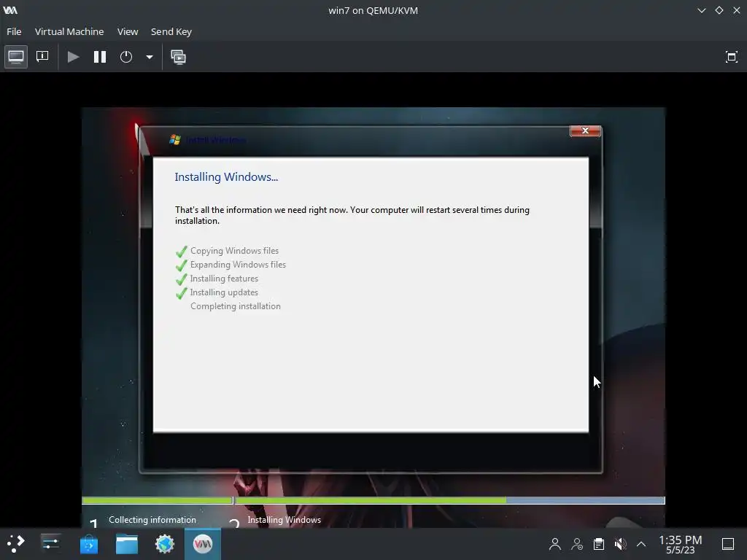This screenshot has height=560, width=747.
Task: Click the Windows flag icon in dialog
Action: (x=175, y=139)
